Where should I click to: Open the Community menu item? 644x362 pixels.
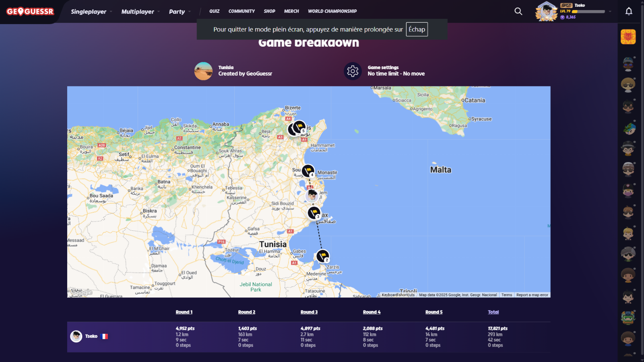point(242,11)
